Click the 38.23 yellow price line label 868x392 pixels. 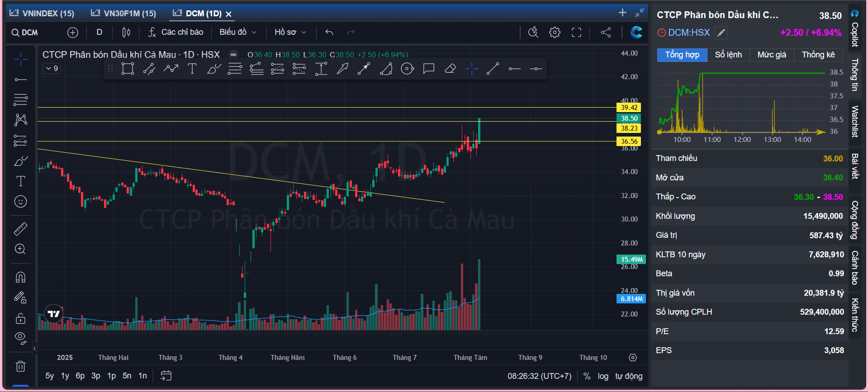(x=629, y=128)
